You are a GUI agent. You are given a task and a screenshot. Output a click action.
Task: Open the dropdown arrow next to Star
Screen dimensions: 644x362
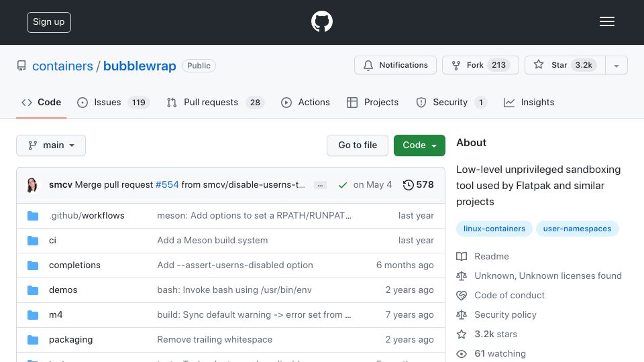(616, 66)
